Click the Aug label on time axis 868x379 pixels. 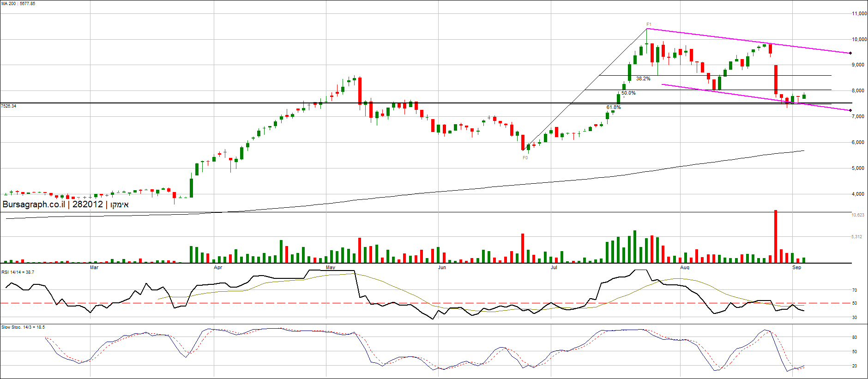[685, 268]
